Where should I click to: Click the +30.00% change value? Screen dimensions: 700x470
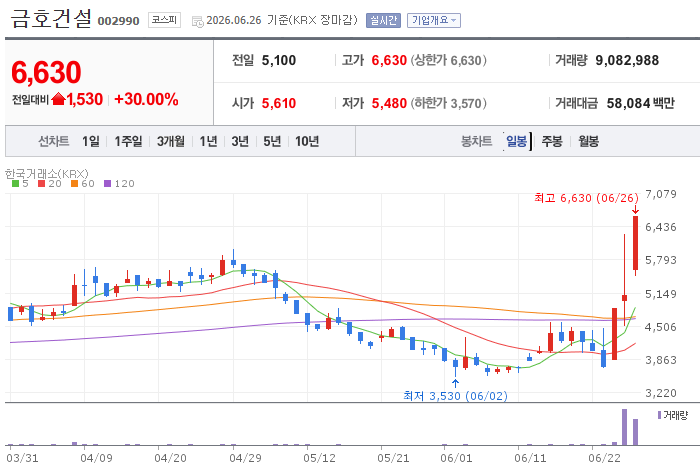click(x=146, y=99)
